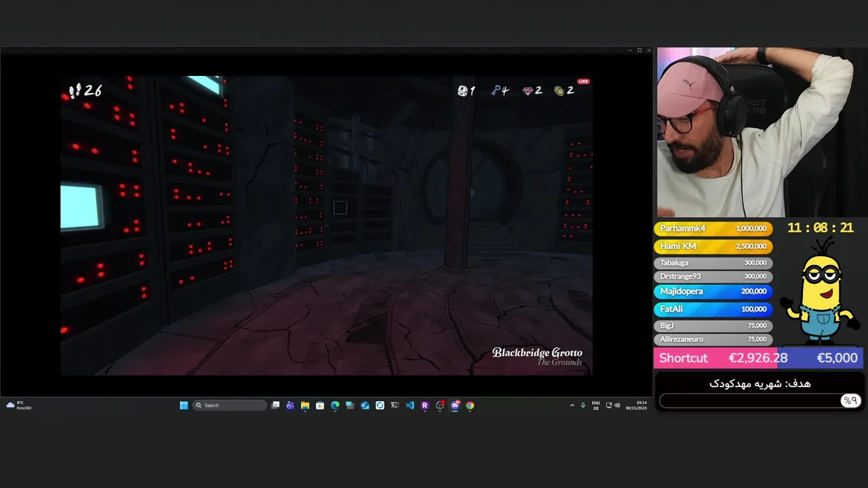Open the weather widget on the taskbar
The width and height of the screenshot is (868, 488).
[x=18, y=405]
